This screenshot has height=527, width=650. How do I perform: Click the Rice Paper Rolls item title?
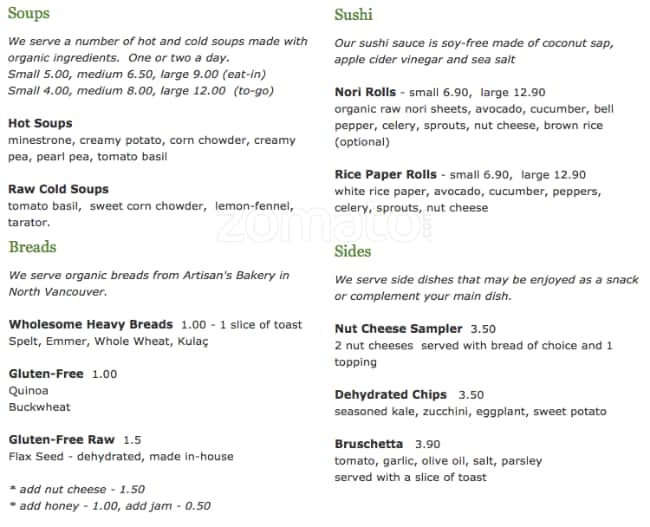[x=385, y=174]
